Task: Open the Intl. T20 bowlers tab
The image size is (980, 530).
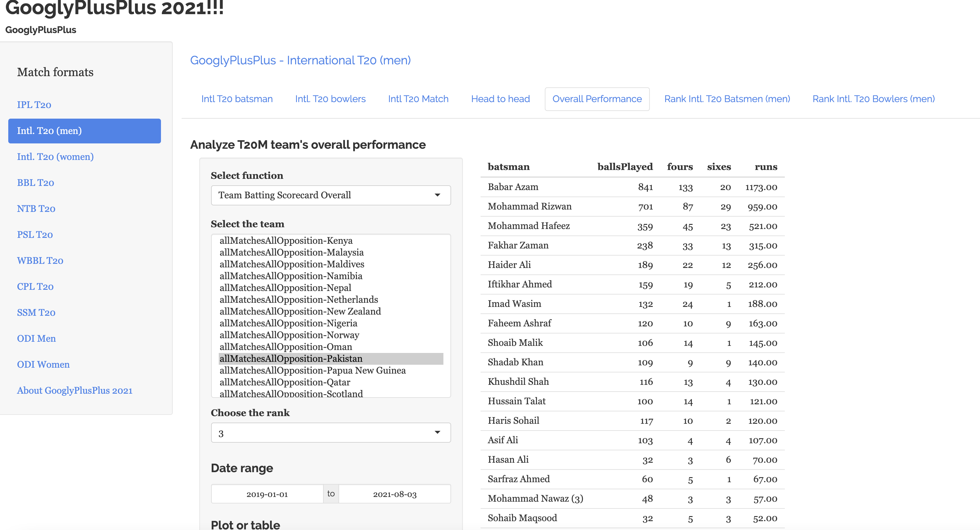Action: tap(330, 99)
